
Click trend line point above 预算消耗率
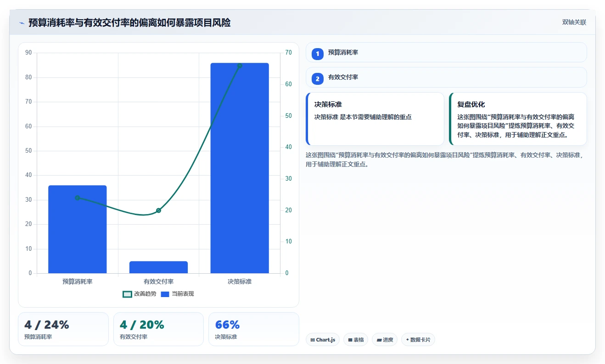pyautogui.click(x=78, y=198)
